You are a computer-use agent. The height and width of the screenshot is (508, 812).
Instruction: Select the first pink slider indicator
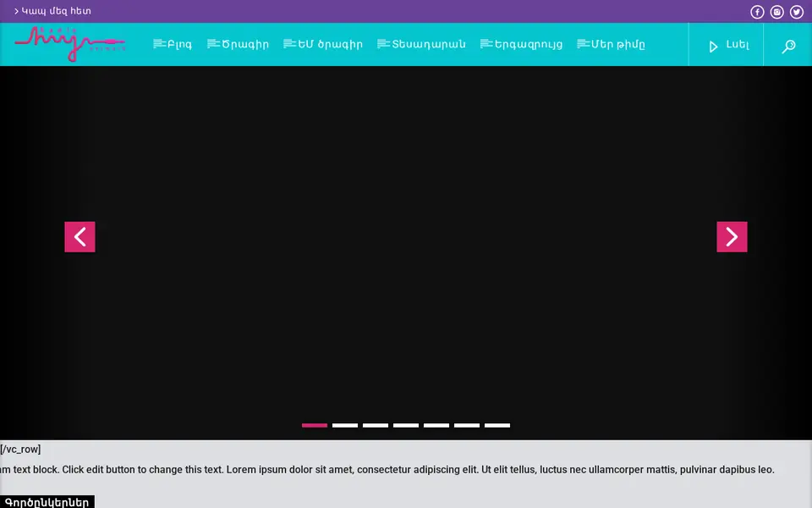pyautogui.click(x=315, y=426)
